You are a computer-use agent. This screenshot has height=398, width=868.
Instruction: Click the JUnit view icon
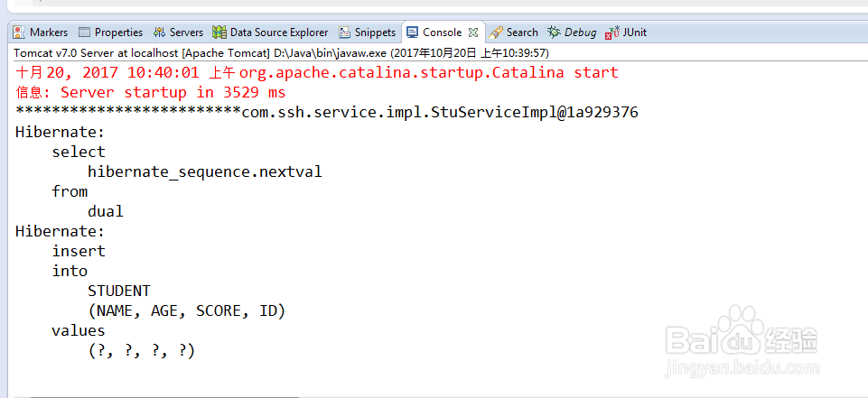[612, 32]
